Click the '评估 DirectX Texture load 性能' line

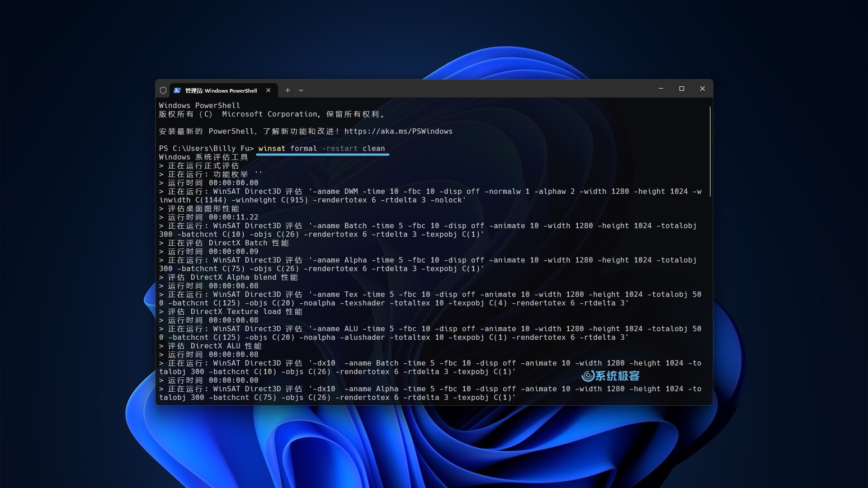coord(231,312)
